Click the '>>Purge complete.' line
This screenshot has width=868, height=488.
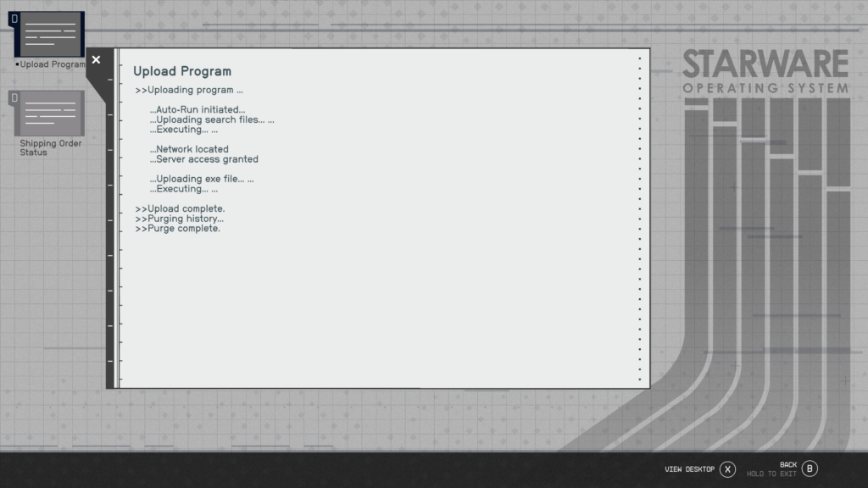(178, 229)
